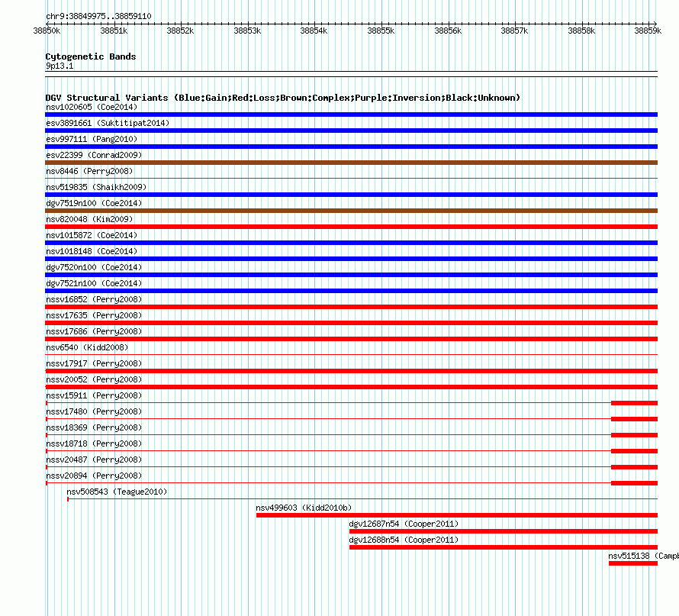The height and width of the screenshot is (616, 679).
Task: Select the nsv519835 (Shaikh2009) label
Action: click(96, 187)
